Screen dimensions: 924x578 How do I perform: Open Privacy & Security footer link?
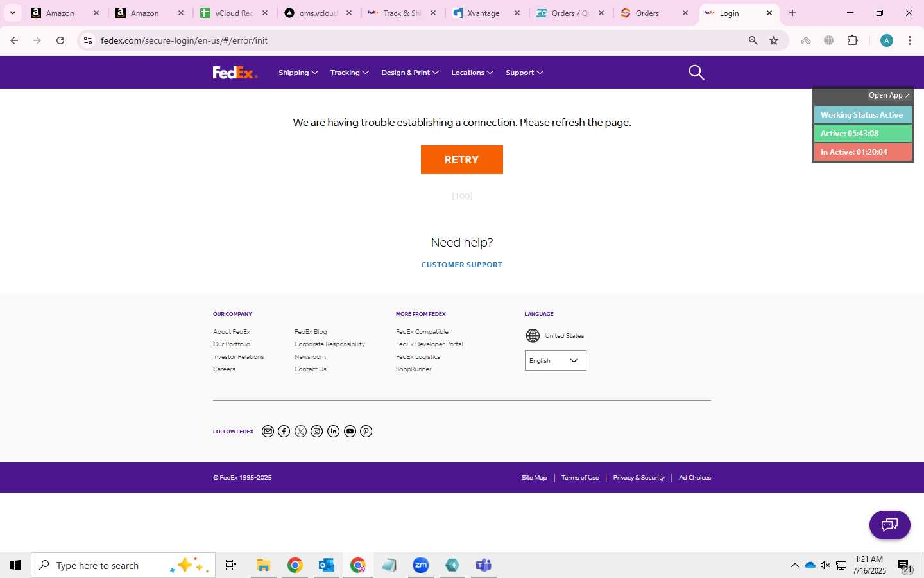pyautogui.click(x=638, y=478)
